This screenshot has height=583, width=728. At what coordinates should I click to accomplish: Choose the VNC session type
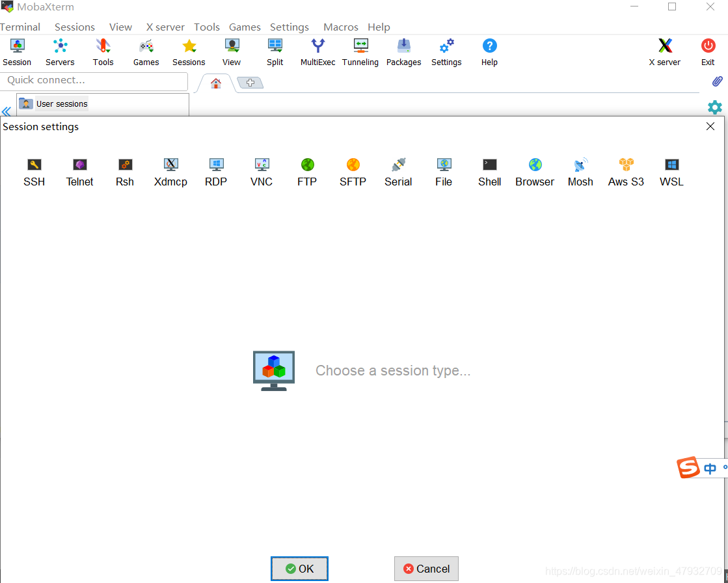pos(262,172)
